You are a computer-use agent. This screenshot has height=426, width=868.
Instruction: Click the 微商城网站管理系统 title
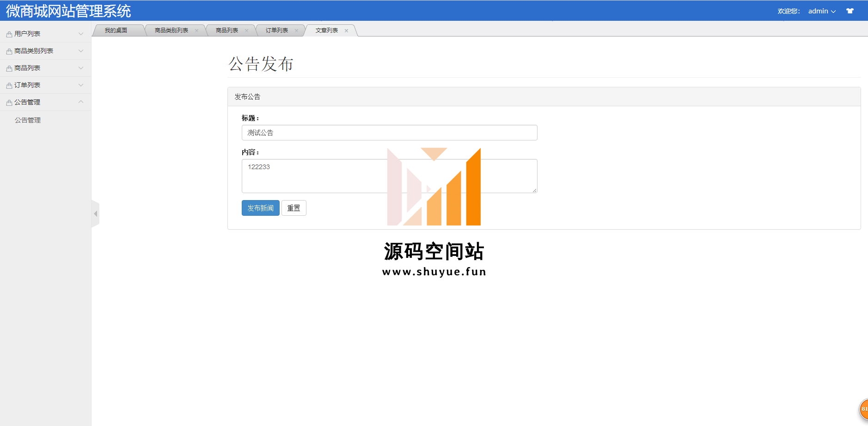[68, 11]
